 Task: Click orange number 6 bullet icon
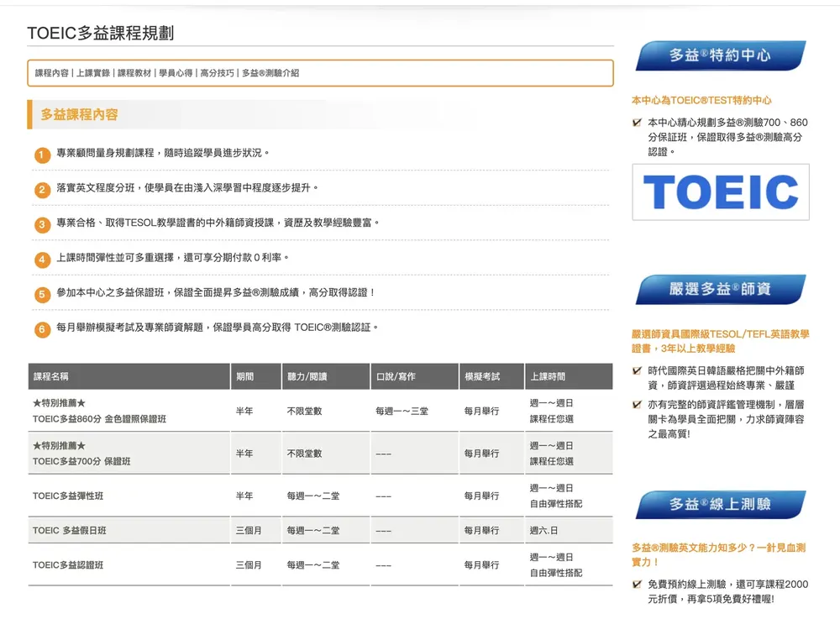(x=42, y=329)
